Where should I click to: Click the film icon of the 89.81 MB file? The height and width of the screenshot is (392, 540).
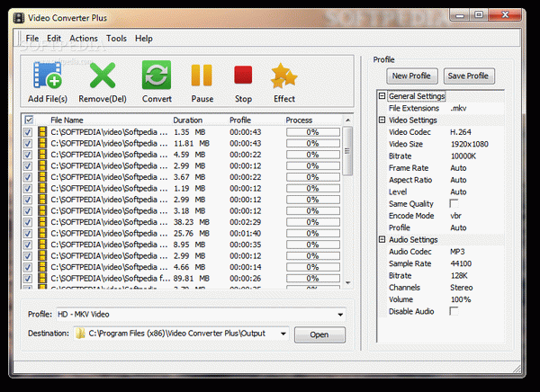click(42, 278)
